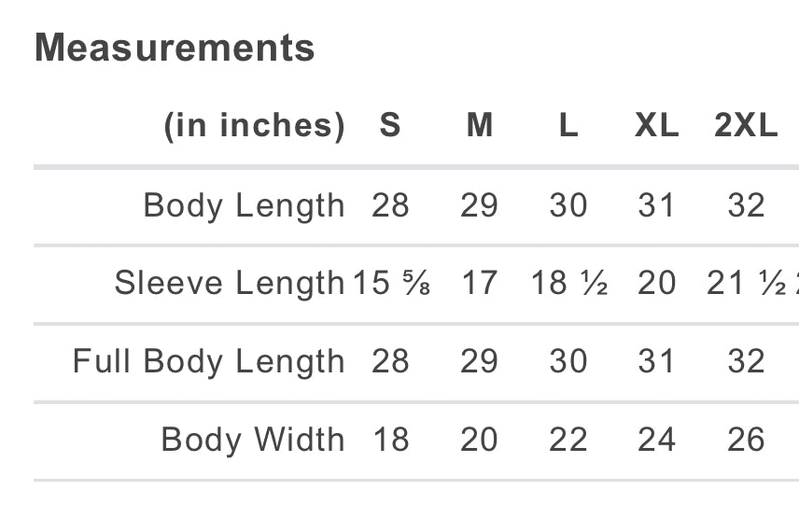Click Body Length value 31 for XL
The height and width of the screenshot is (532, 799).
coord(656,205)
